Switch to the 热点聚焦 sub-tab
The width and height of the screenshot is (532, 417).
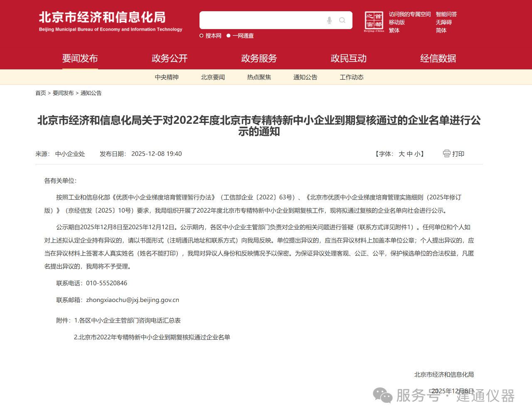tap(259, 77)
